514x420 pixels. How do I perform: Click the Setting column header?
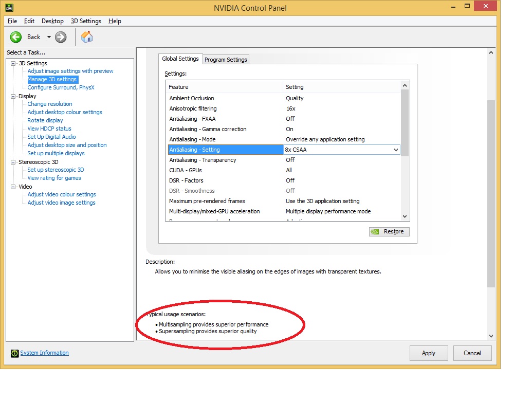point(342,87)
